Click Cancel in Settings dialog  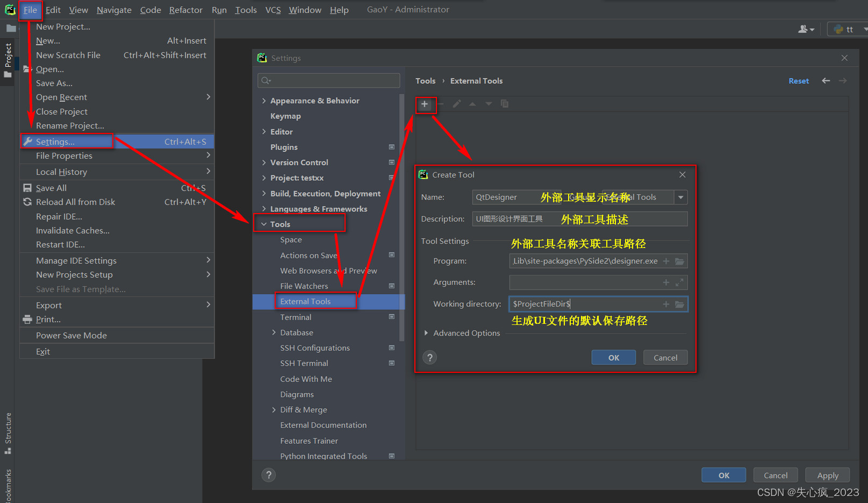[x=776, y=475]
